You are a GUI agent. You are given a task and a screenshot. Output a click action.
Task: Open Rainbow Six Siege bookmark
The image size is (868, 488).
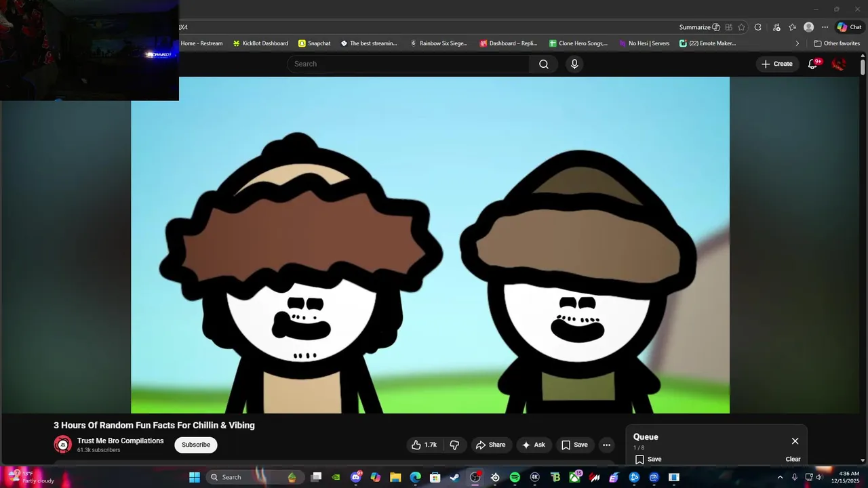click(439, 43)
